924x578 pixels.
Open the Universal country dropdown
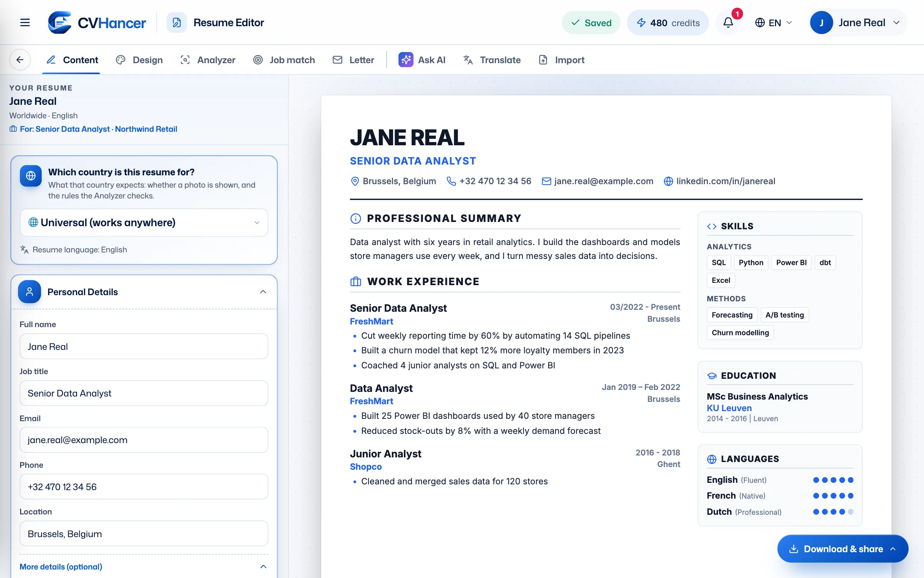(144, 222)
